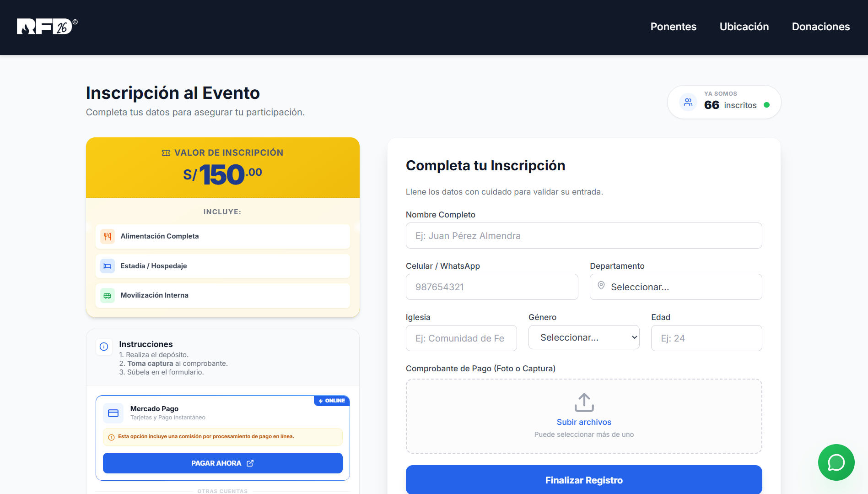Expand the Género select box
868x494 pixels.
coord(583,337)
